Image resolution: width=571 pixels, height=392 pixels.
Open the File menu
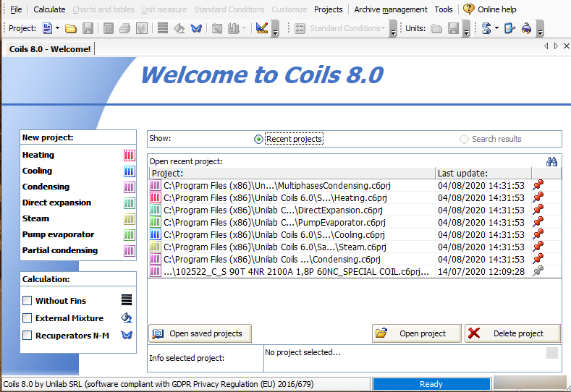tap(16, 9)
